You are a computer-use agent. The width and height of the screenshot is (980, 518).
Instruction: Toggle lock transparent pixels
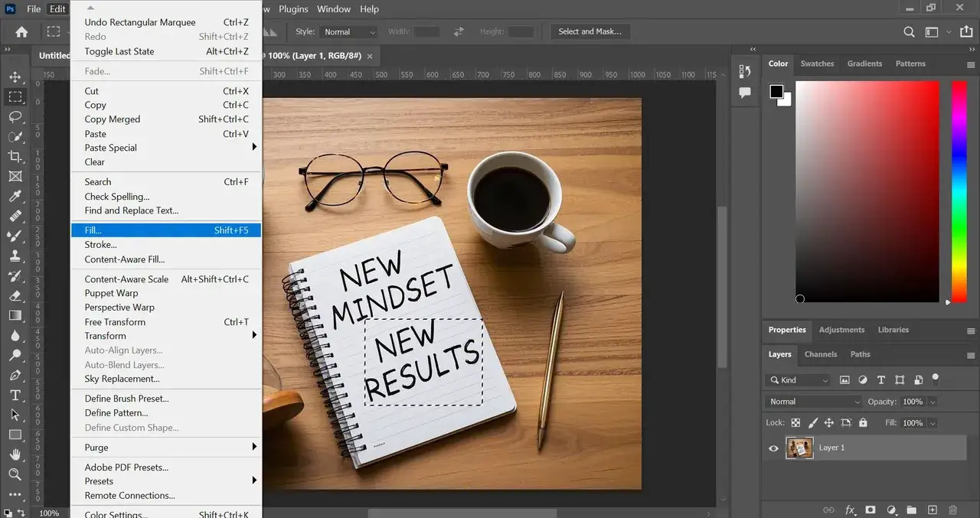[795, 422]
